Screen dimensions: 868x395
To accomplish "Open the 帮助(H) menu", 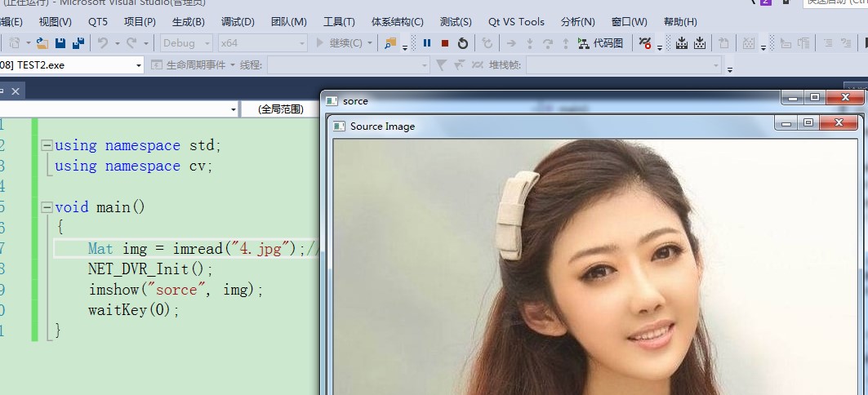I will click(680, 21).
